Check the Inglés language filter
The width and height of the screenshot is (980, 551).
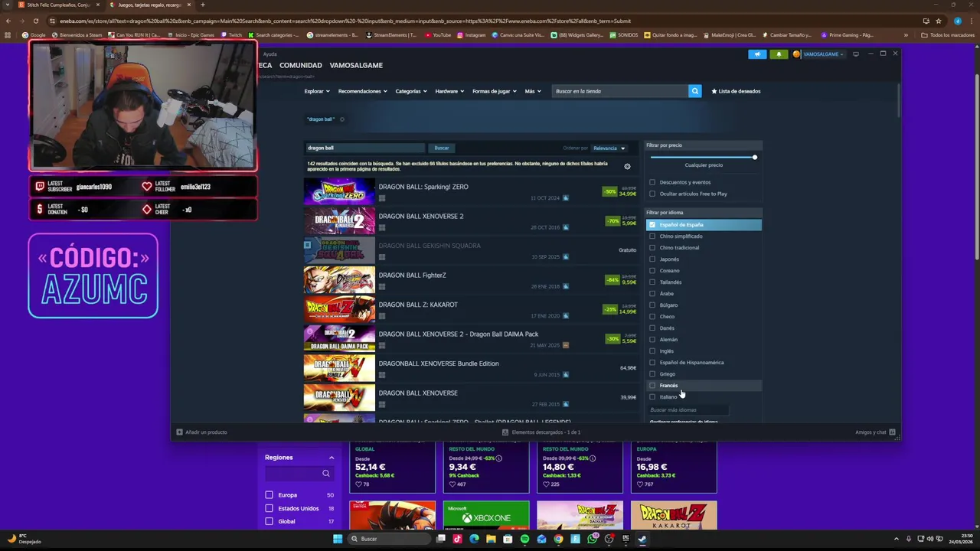652,350
